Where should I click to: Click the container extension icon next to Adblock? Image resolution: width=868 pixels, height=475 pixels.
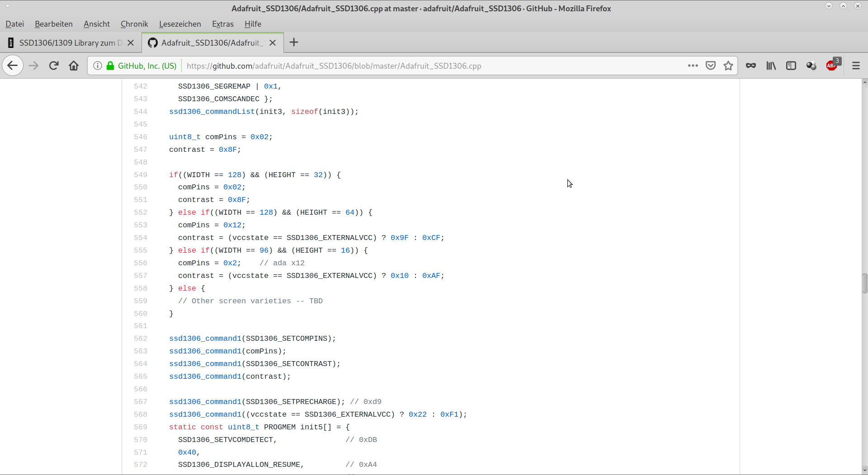click(x=811, y=66)
